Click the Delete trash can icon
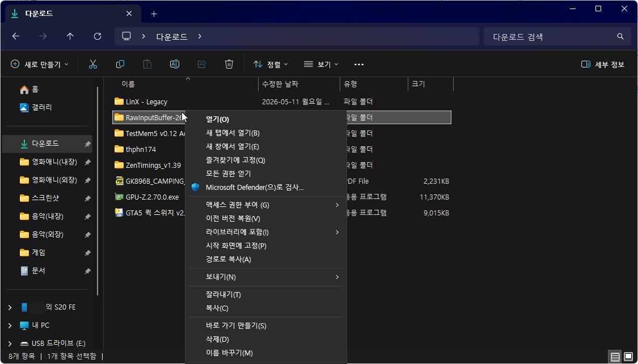 tap(229, 64)
